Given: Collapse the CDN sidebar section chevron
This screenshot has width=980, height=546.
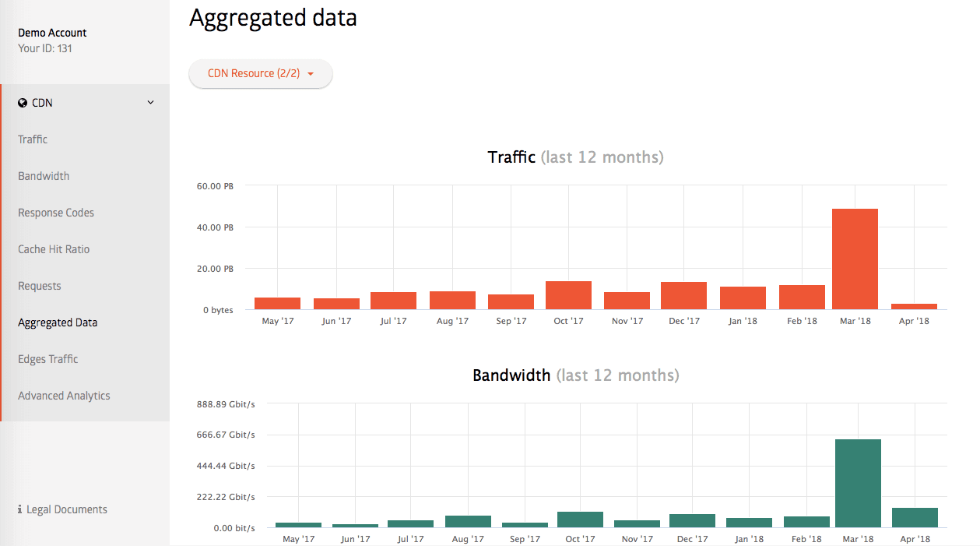Looking at the screenshot, I should pos(151,103).
